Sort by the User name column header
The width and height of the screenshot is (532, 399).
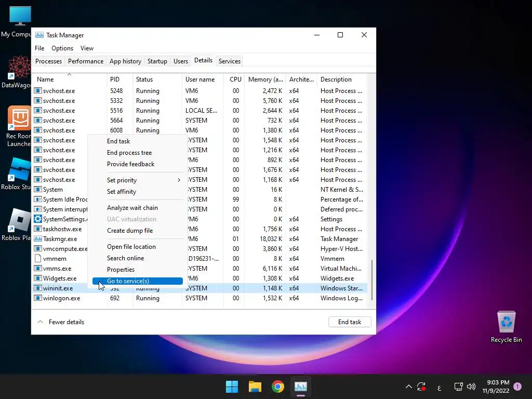point(203,79)
